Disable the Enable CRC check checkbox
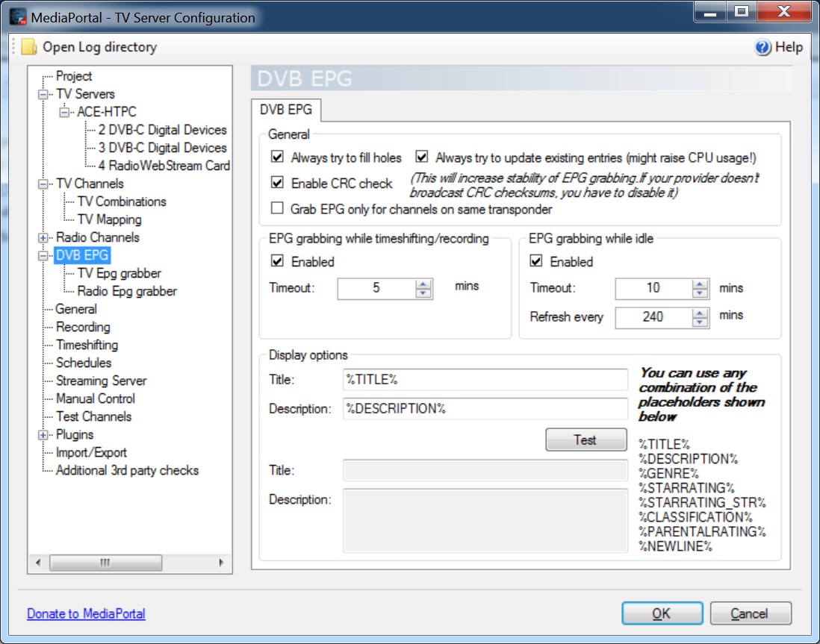Viewport: 820px width, 644px height. click(x=277, y=182)
